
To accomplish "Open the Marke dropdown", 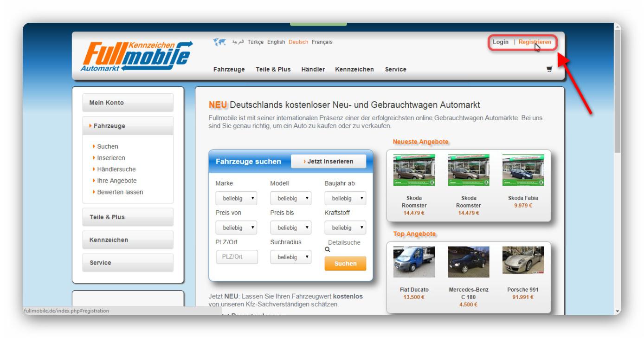I will [236, 198].
